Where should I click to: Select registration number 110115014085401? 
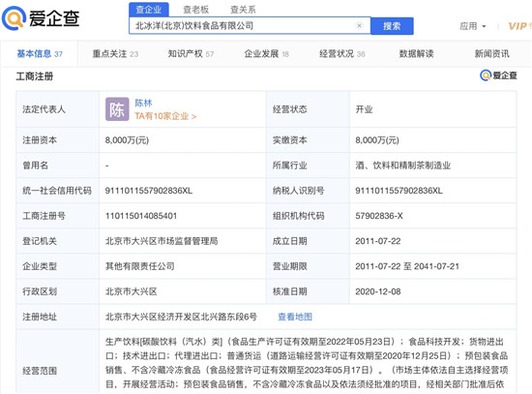tap(141, 216)
